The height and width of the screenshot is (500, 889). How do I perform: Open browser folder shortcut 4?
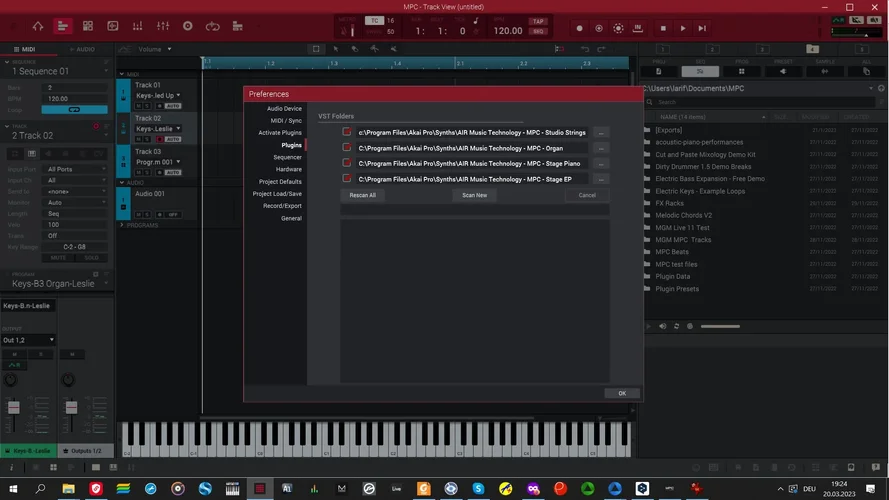click(x=812, y=49)
